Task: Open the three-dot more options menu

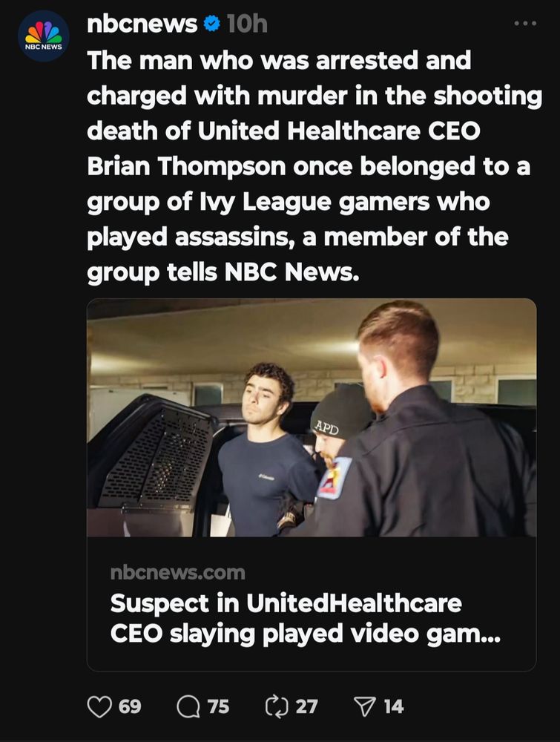Action: pyautogui.click(x=525, y=23)
